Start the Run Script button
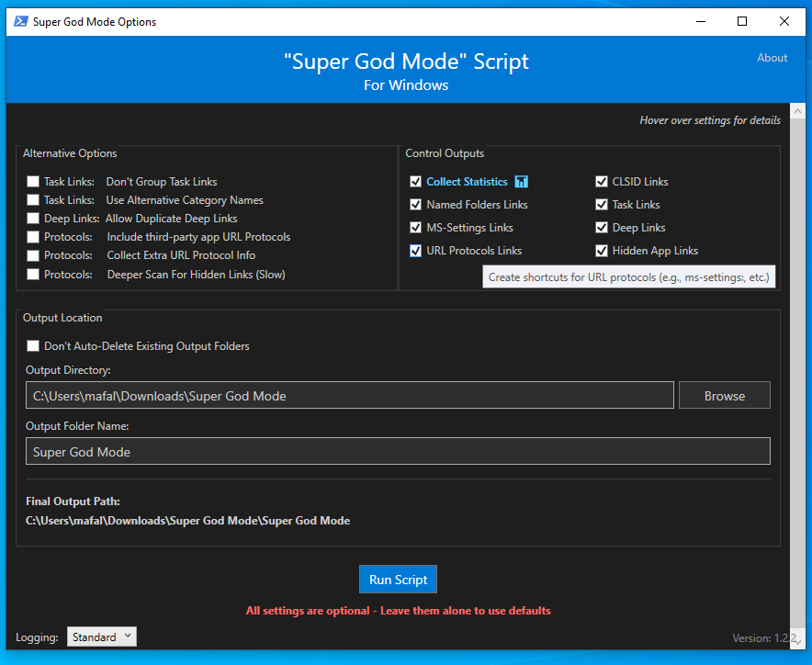This screenshot has height=665, width=812. 399,579
